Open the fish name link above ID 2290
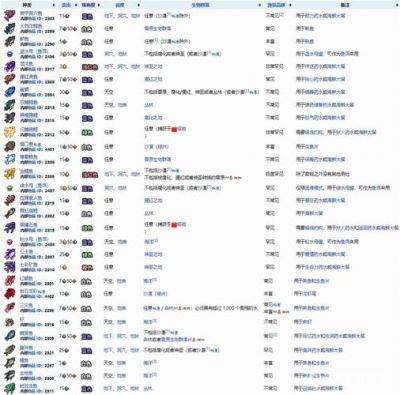This screenshot has width=400, height=395. pyautogui.click(x=24, y=39)
